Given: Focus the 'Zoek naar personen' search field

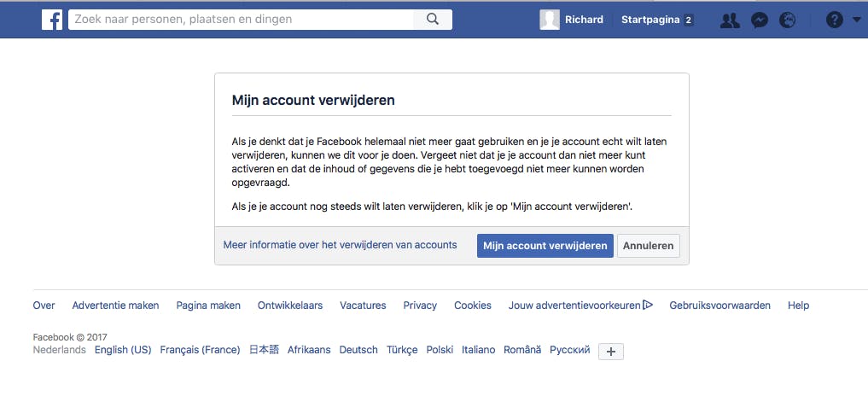Looking at the screenshot, I should click(x=242, y=20).
